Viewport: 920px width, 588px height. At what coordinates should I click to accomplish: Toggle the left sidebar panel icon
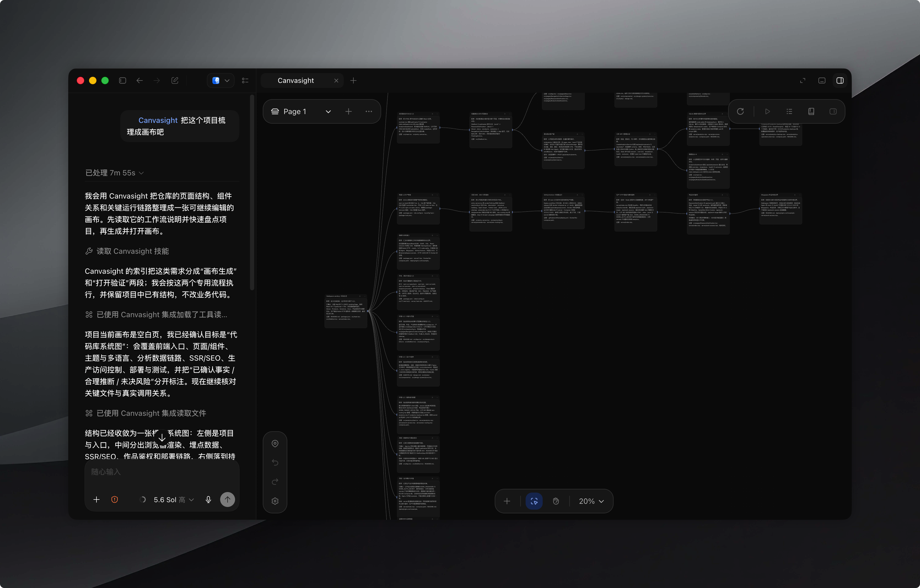click(122, 80)
